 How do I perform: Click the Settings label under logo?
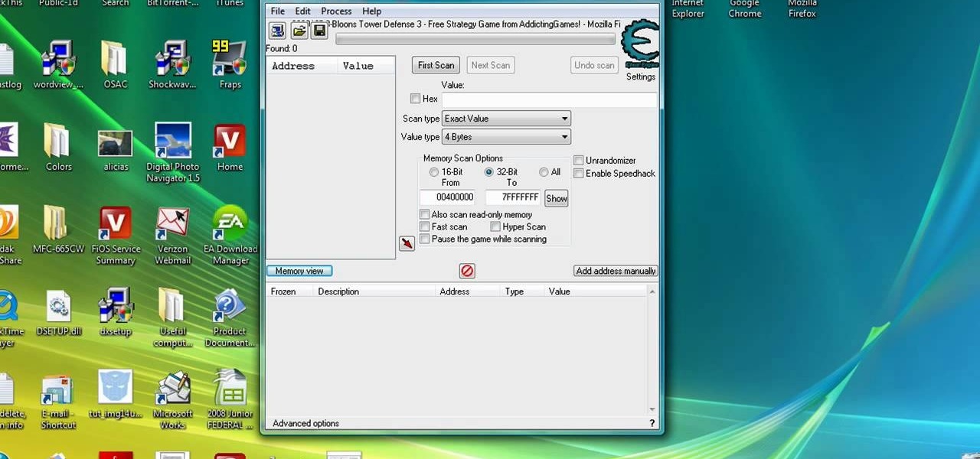[x=641, y=76]
